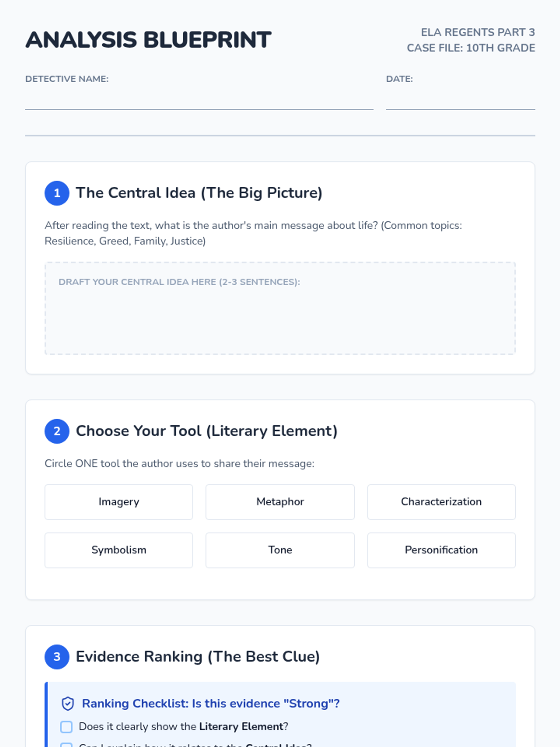Image resolution: width=560 pixels, height=747 pixels.
Task: Check the 'clearly show the Literary Element' box
Action: (66, 727)
